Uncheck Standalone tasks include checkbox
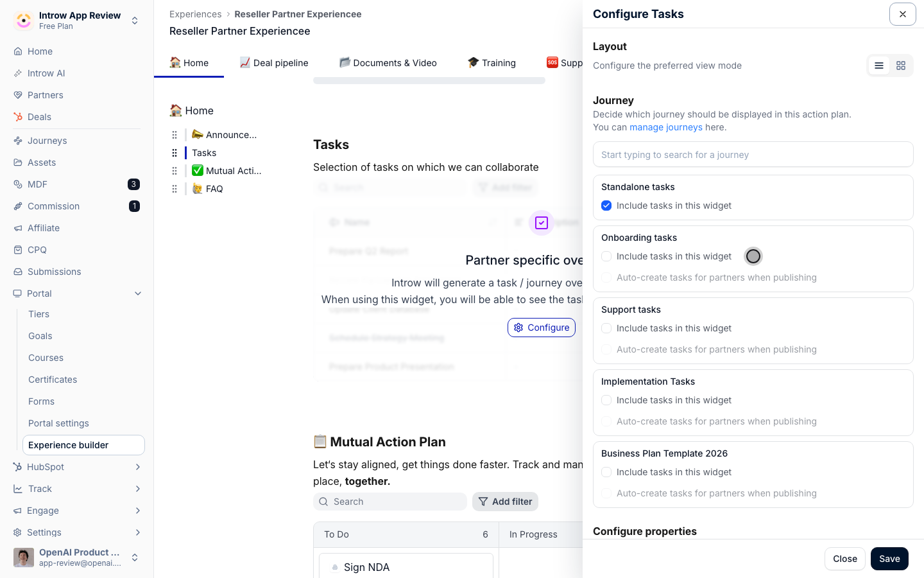 (606, 206)
